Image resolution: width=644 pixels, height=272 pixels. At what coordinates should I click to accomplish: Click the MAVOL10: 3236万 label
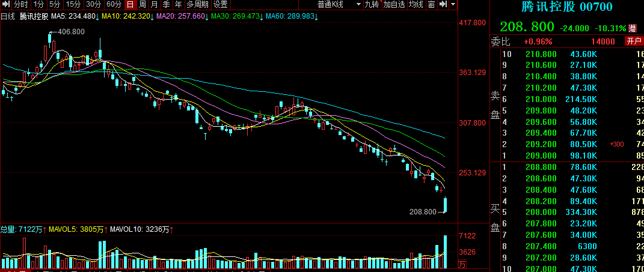coord(142,230)
